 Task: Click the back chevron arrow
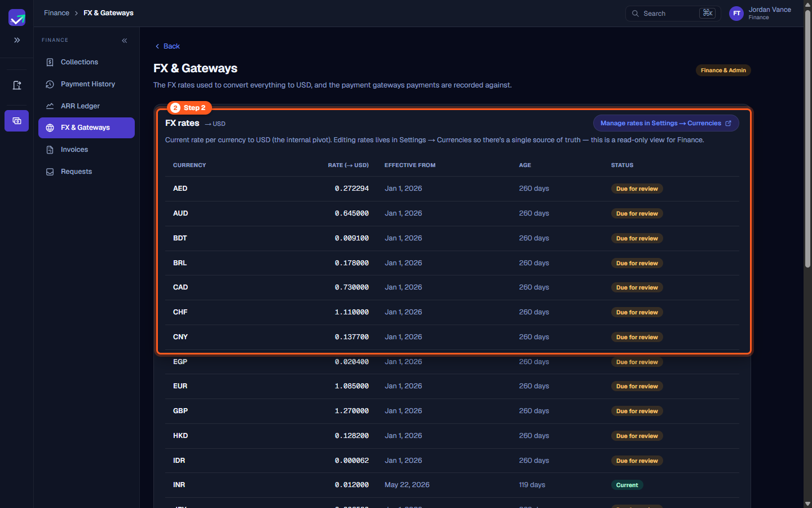pos(157,46)
